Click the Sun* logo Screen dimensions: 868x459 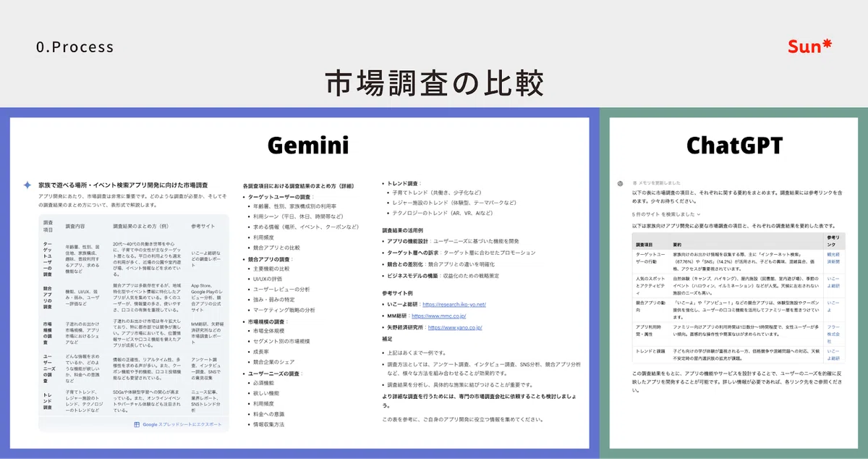[810, 47]
